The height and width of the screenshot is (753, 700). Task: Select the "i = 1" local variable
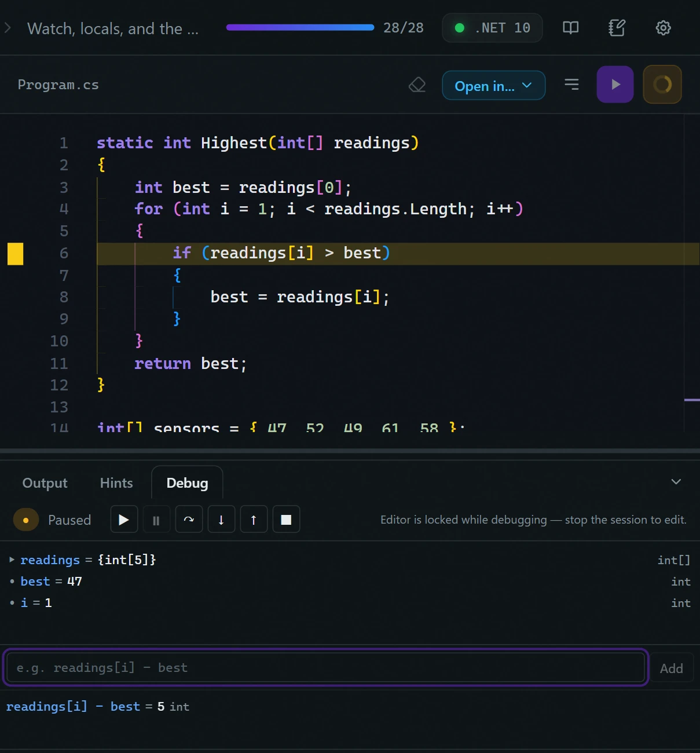tap(36, 603)
